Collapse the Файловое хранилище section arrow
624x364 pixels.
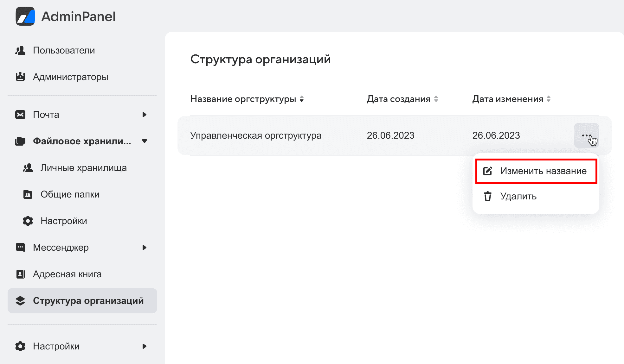pos(145,141)
